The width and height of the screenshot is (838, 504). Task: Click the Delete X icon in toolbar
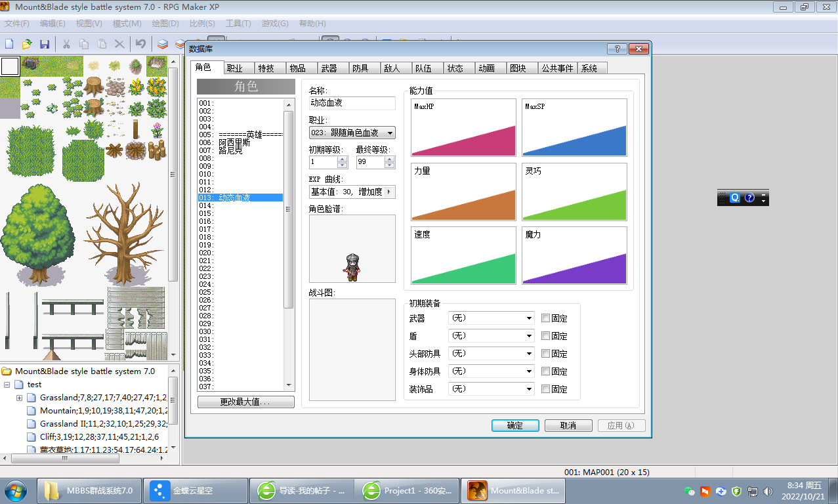click(119, 44)
